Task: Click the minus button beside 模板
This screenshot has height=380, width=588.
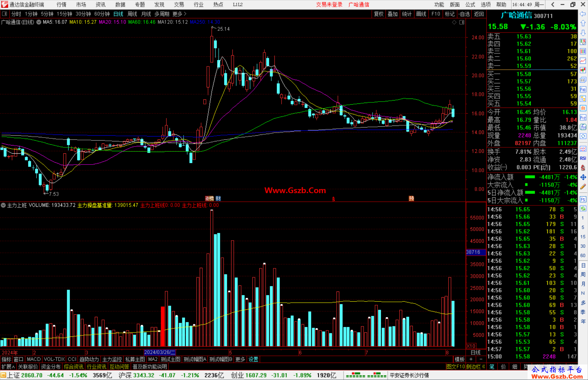Action: coord(481,359)
